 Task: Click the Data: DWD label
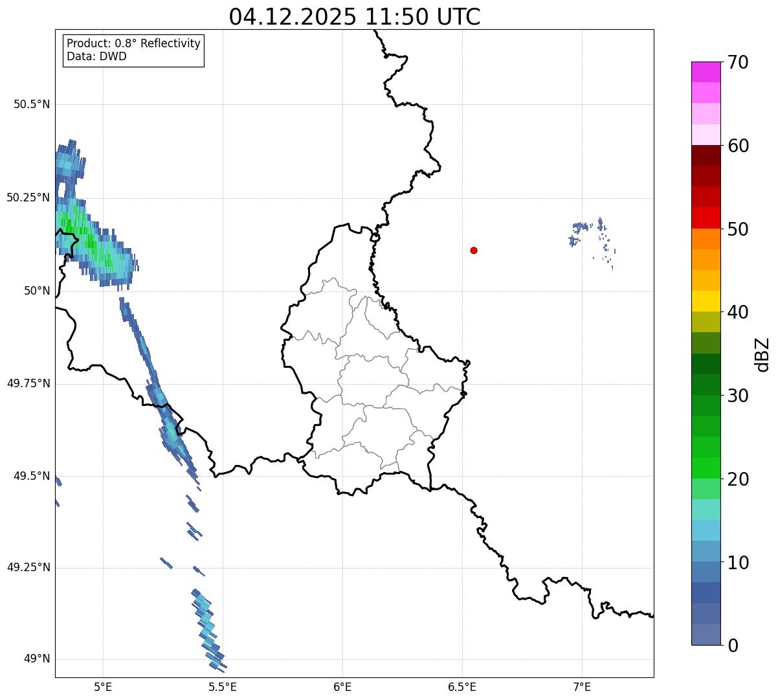[x=97, y=56]
